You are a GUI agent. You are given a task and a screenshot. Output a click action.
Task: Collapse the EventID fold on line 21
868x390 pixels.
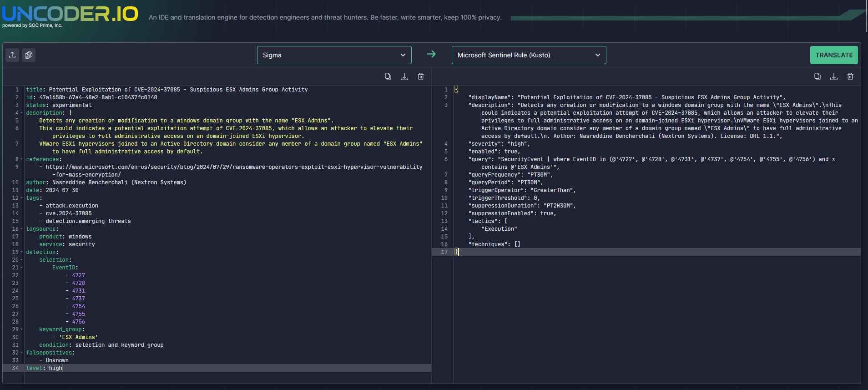tap(22, 268)
